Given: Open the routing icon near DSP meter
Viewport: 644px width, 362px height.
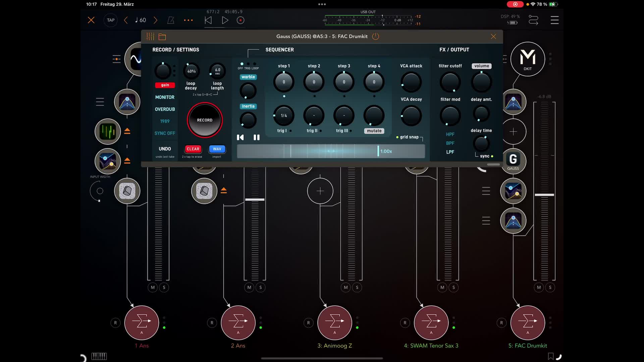Looking at the screenshot, I should (x=533, y=20).
